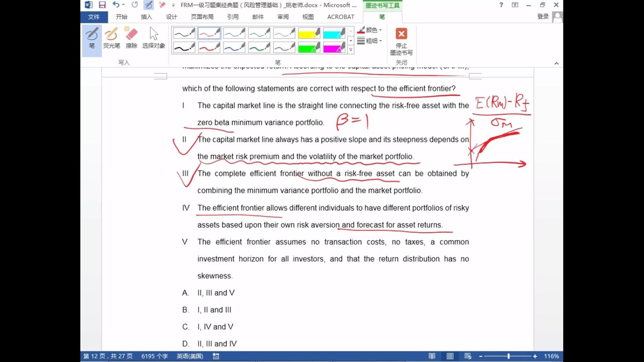This screenshot has height=362, width=644.
Task: Click answer choice text 'II, III and V'
Action: point(216,293)
